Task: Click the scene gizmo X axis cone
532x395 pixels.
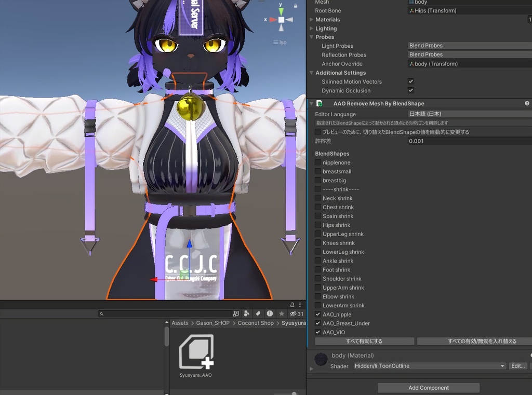Action: [273, 20]
